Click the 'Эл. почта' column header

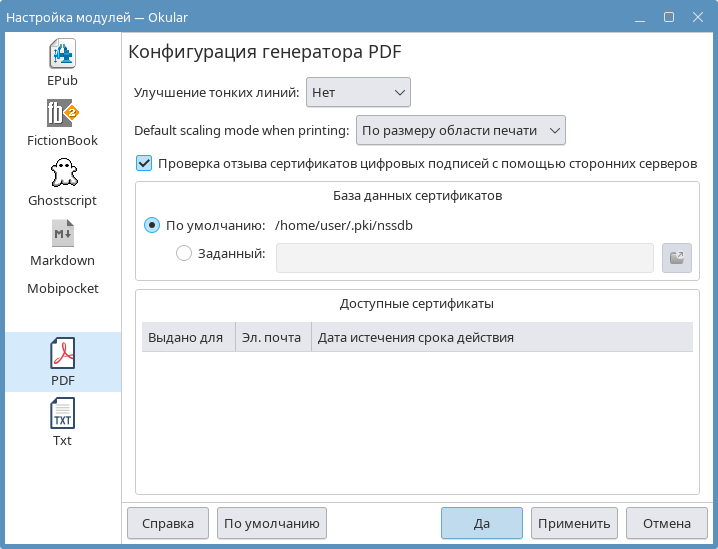coord(272,337)
